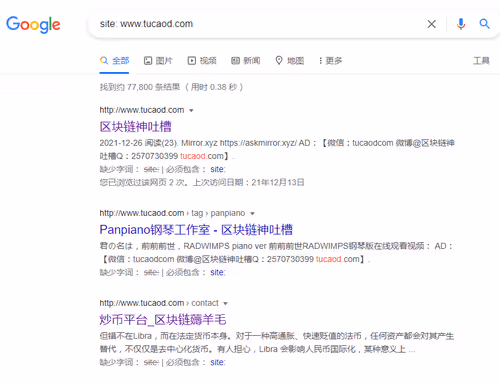Expand dropdown arrow next to http://www.tucaod.com URL
The height and width of the screenshot is (382, 500).
(x=191, y=110)
